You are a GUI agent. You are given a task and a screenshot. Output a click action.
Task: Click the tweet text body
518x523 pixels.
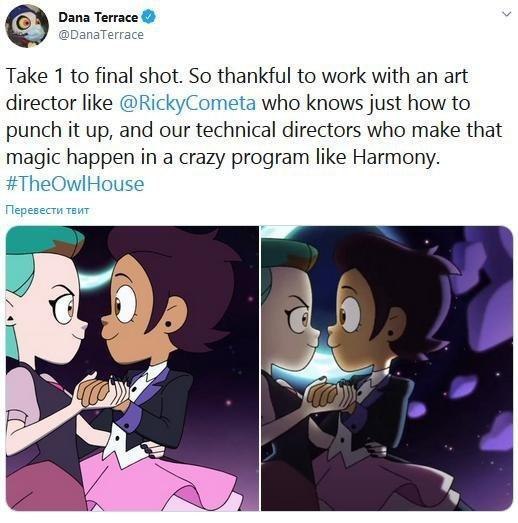click(x=254, y=129)
